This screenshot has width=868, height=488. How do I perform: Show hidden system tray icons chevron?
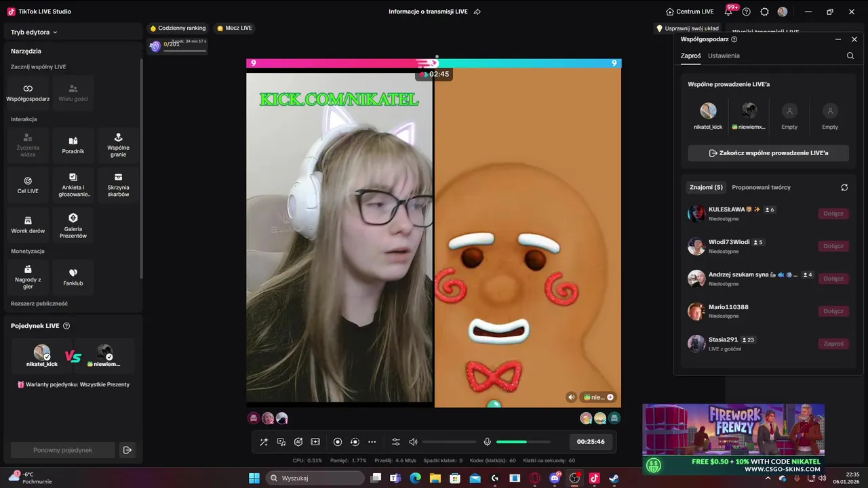click(x=768, y=479)
